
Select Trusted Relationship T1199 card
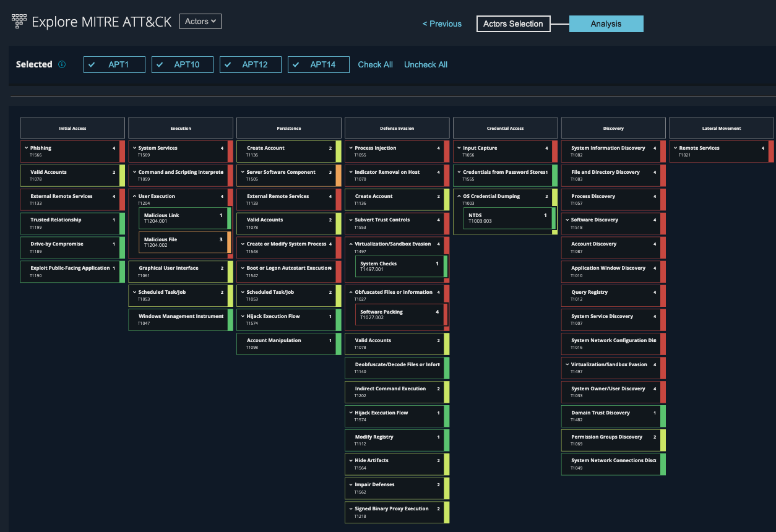coord(72,223)
